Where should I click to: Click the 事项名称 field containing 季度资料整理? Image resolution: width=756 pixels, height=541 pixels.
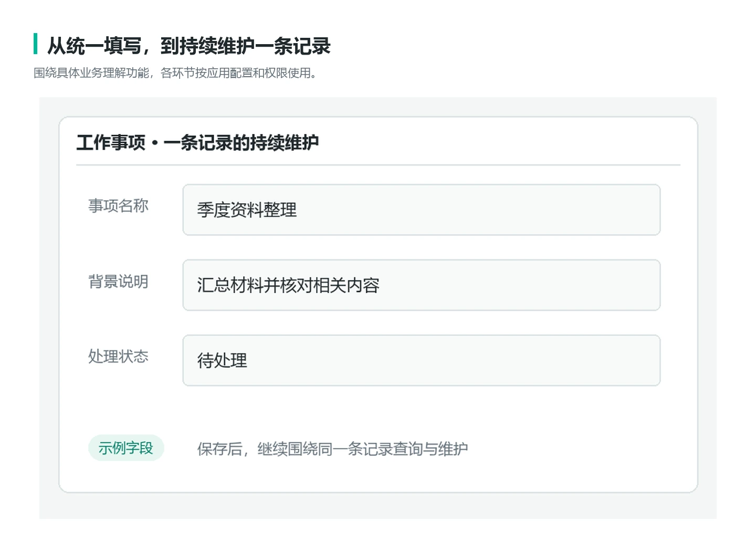[x=421, y=210]
